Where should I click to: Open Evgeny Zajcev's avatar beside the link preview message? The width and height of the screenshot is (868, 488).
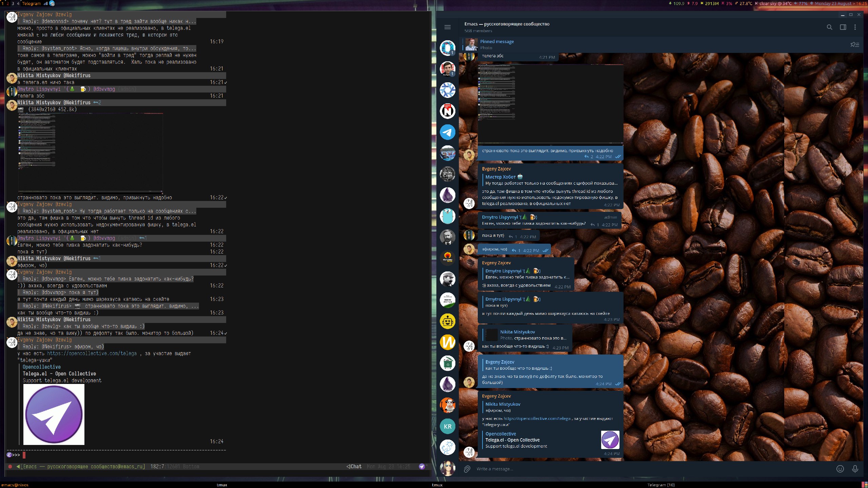coord(469,452)
